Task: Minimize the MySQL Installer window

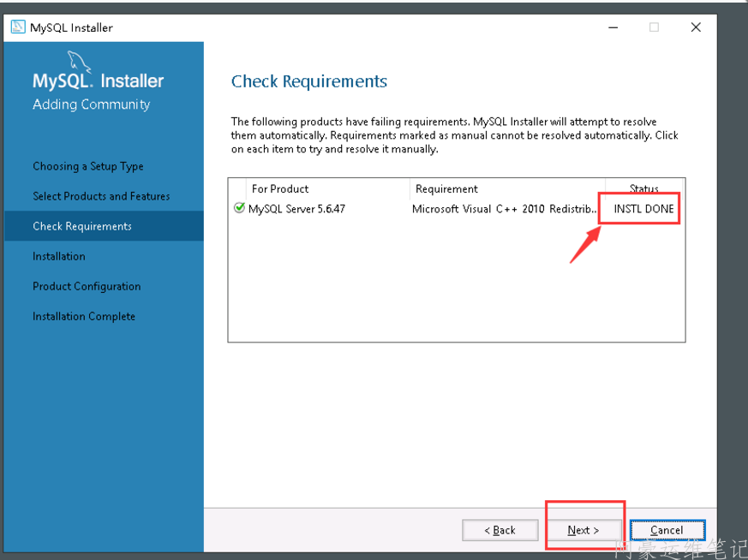Action: (612, 27)
